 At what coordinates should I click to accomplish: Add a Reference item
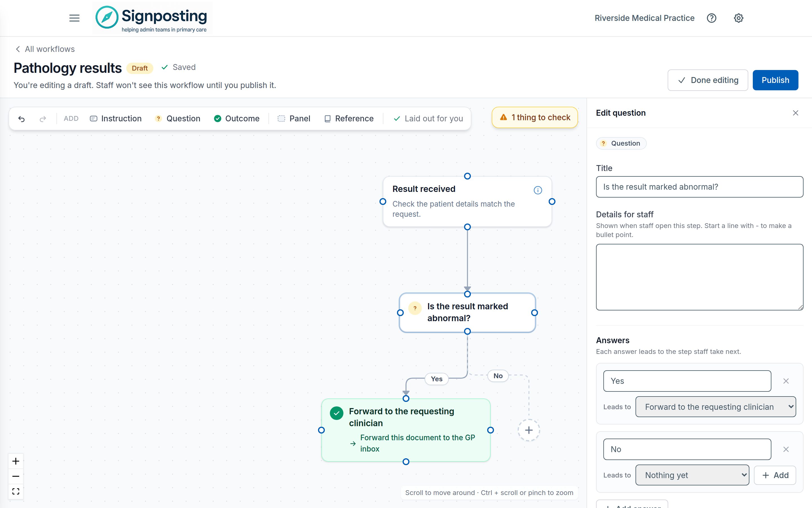coord(349,119)
